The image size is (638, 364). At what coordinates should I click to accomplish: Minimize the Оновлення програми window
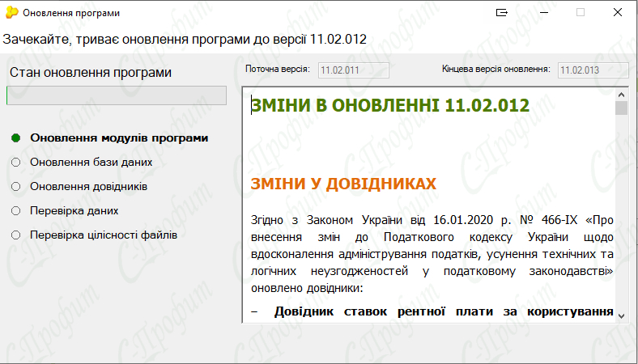544,13
